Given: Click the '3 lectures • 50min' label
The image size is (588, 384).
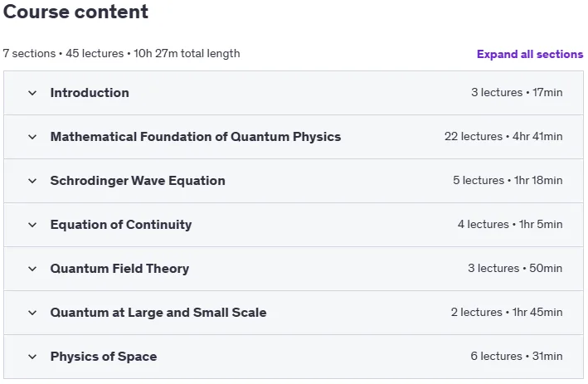Looking at the screenshot, I should [515, 268].
